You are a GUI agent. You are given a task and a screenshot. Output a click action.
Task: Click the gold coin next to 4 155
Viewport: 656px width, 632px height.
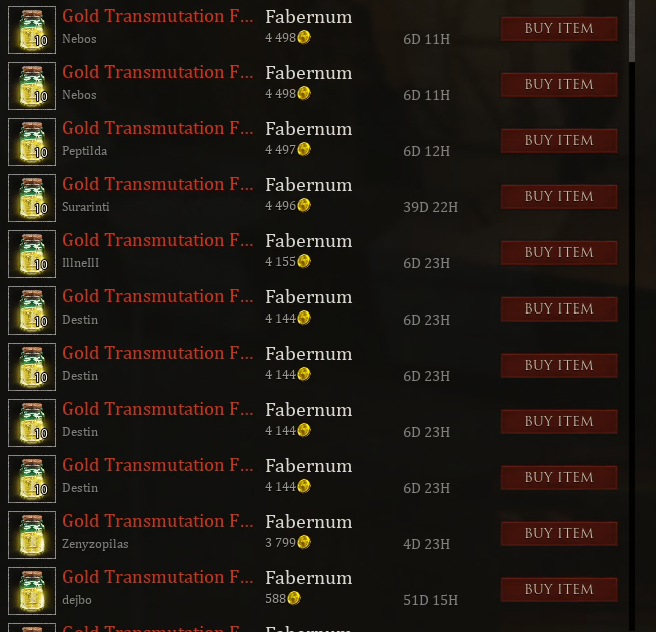(304, 261)
